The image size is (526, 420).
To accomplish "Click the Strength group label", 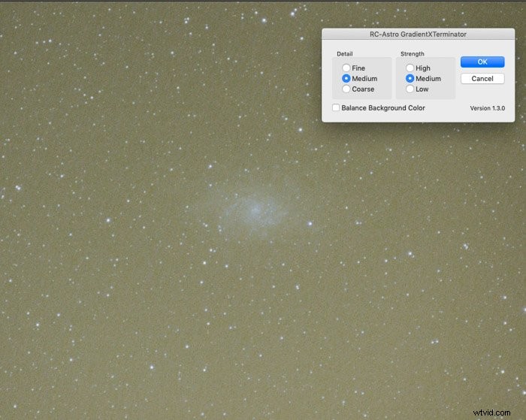I will coord(413,53).
